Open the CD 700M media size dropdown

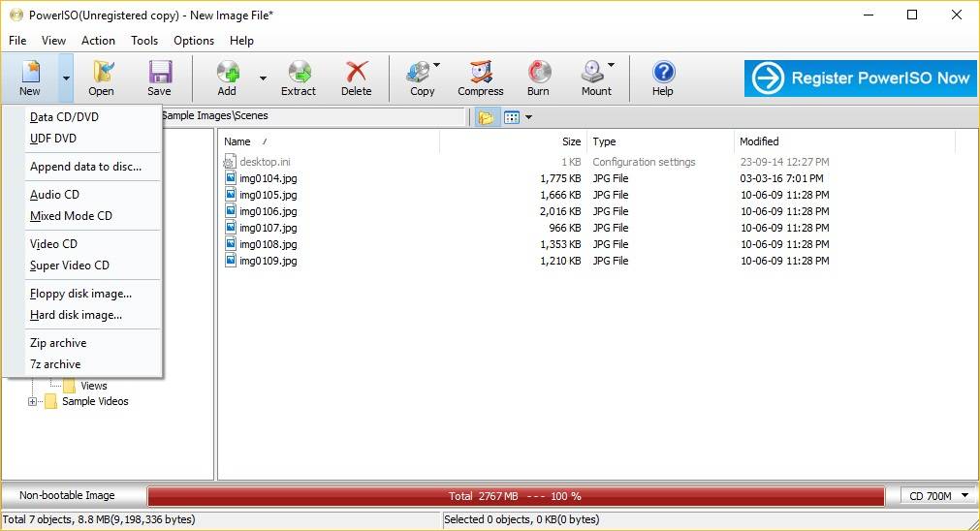pyautogui.click(x=937, y=495)
